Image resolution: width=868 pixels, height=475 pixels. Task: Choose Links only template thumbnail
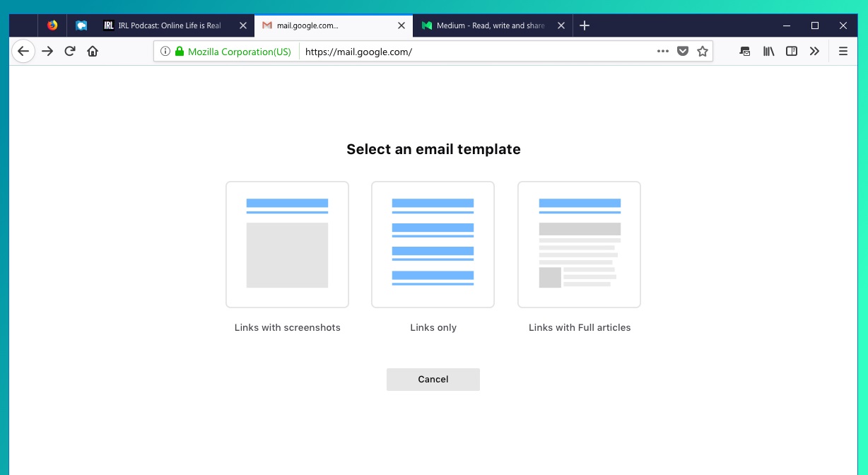[x=433, y=245]
